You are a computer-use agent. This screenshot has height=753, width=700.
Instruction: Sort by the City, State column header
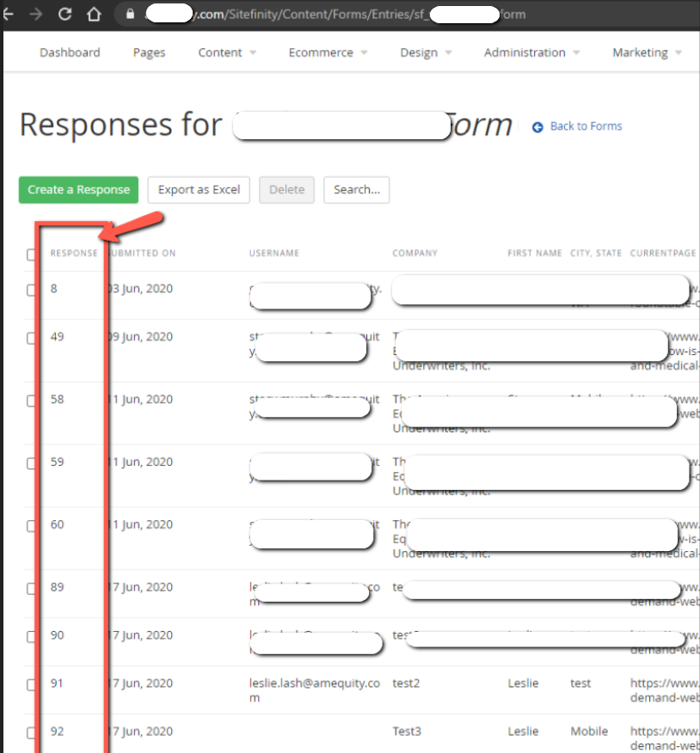pyautogui.click(x=596, y=253)
